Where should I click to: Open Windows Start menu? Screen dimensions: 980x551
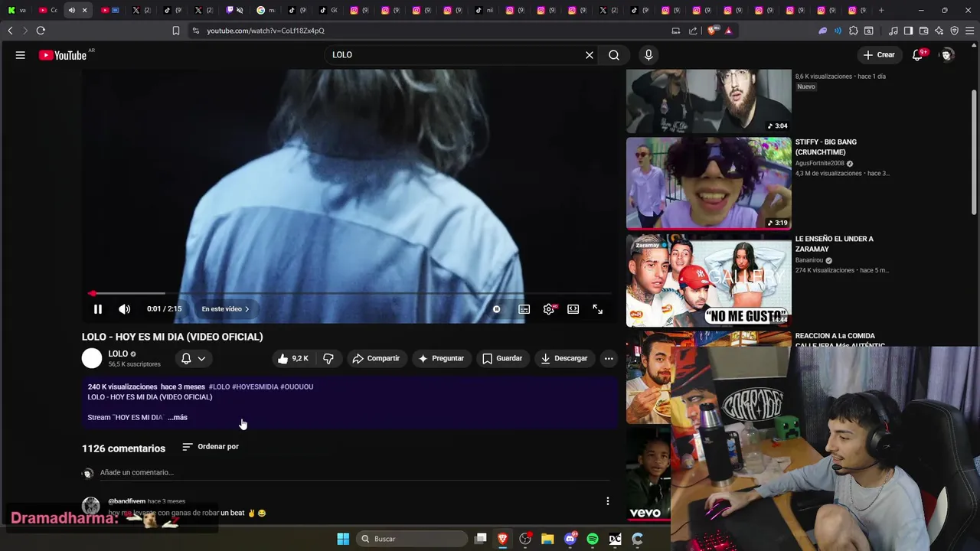[x=343, y=539]
